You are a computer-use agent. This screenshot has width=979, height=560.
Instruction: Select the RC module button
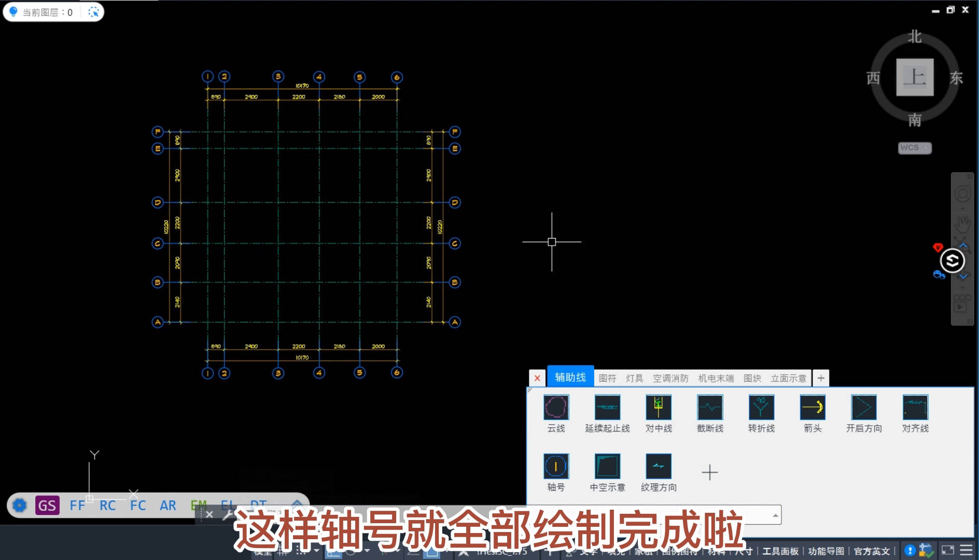point(107,505)
